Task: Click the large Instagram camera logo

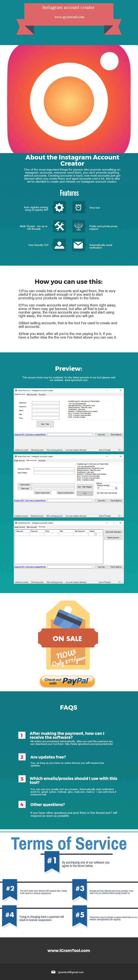Action: point(69,99)
